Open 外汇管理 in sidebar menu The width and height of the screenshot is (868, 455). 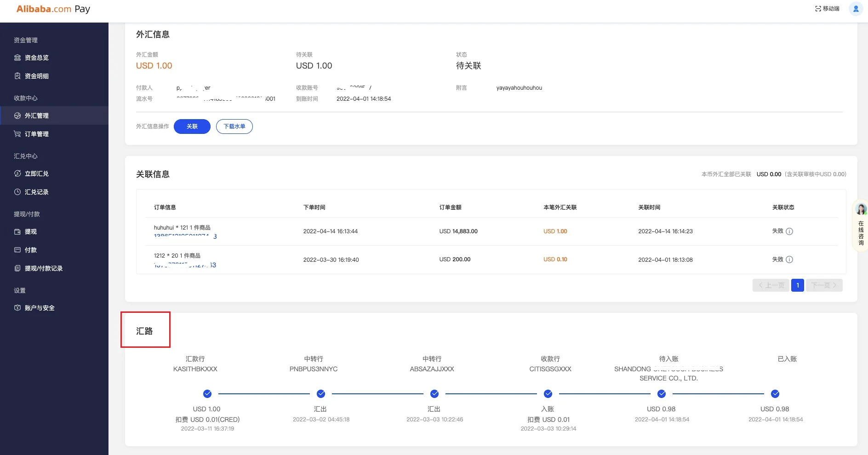click(x=37, y=115)
